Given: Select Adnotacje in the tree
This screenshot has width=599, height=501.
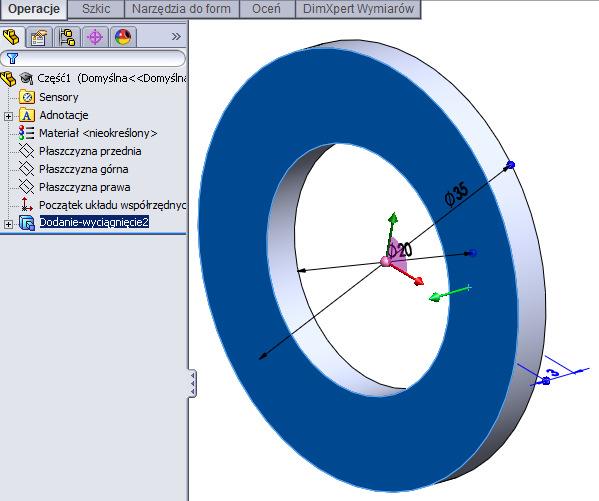Looking at the screenshot, I should click(x=64, y=115).
